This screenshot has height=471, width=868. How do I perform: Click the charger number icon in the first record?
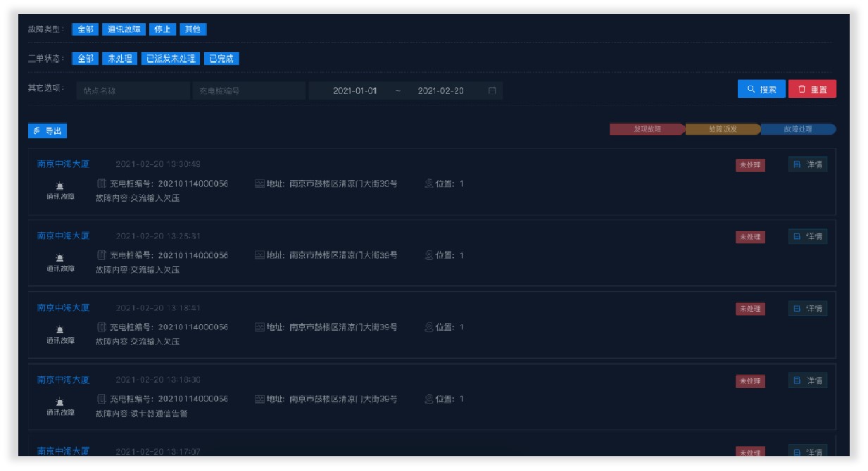tap(101, 184)
